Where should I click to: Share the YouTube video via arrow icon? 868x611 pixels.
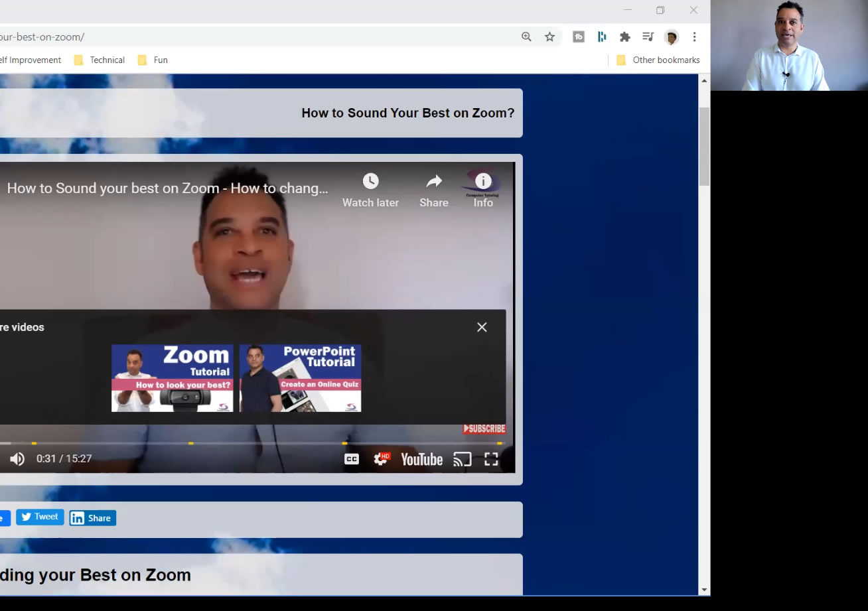434,190
